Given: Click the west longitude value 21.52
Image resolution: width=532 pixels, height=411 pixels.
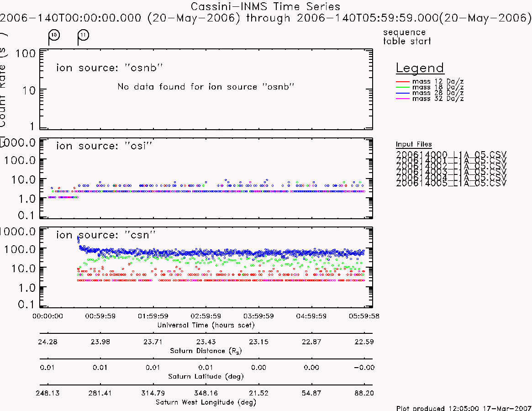Looking at the screenshot, I should [x=258, y=393].
